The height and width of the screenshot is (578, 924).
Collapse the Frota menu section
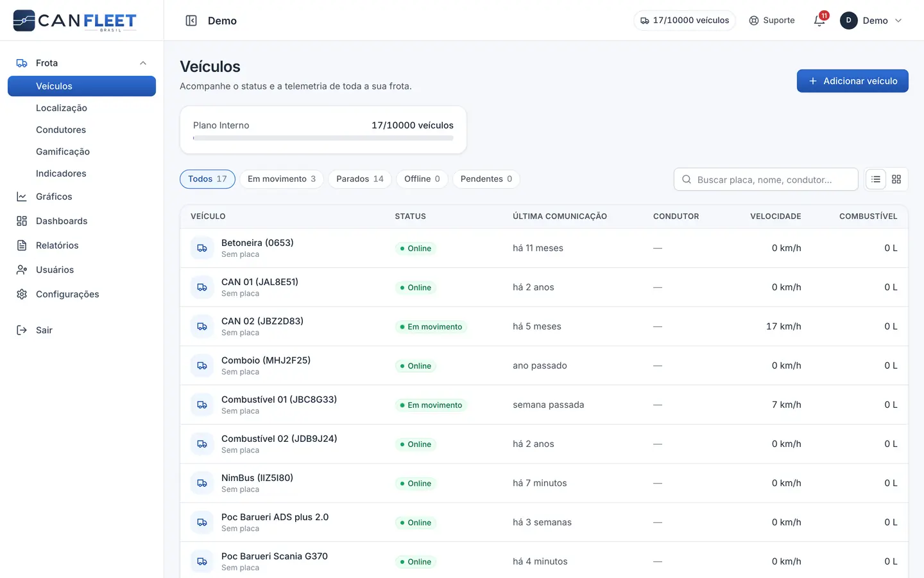pos(143,63)
